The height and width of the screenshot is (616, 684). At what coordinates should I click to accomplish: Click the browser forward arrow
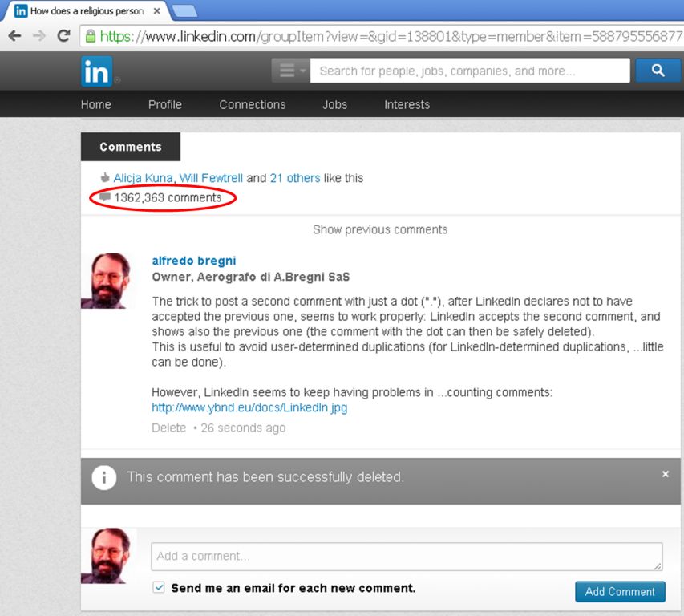(39, 36)
